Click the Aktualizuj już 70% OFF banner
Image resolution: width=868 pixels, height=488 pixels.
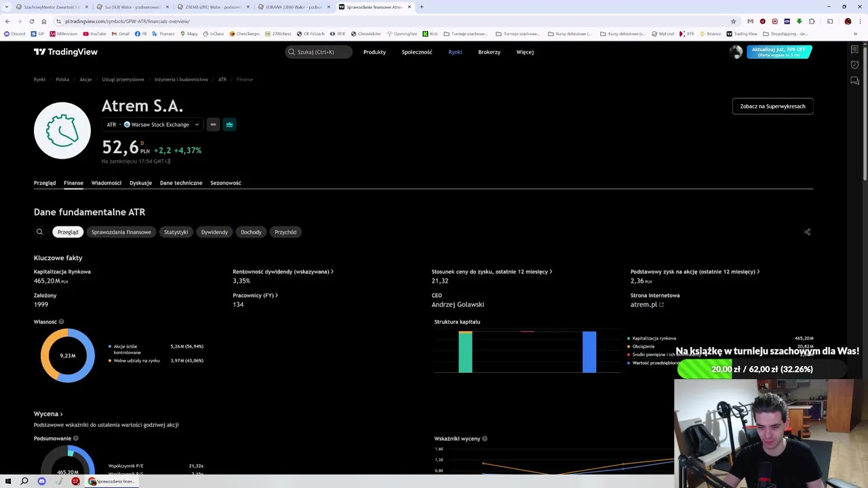coord(778,52)
